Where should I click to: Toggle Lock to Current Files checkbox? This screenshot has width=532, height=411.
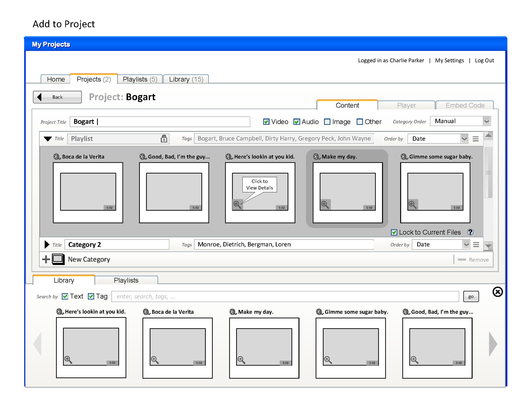(x=394, y=232)
